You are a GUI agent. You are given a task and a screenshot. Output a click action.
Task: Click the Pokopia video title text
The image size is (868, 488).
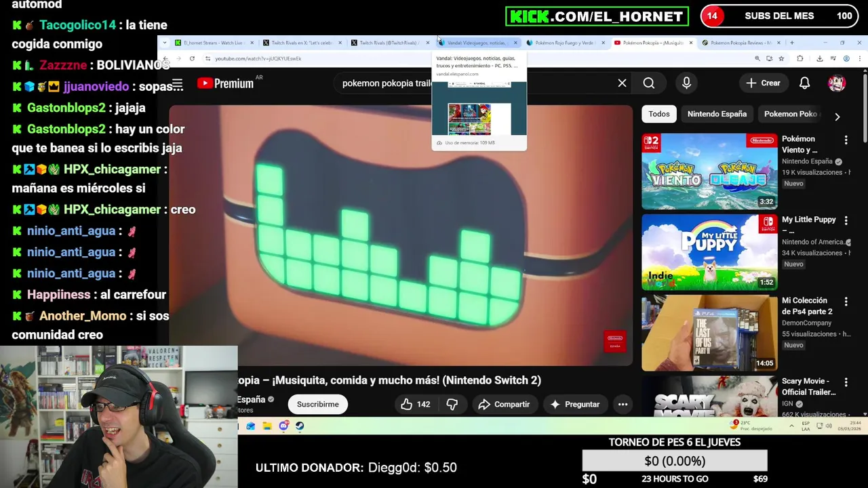click(x=389, y=380)
